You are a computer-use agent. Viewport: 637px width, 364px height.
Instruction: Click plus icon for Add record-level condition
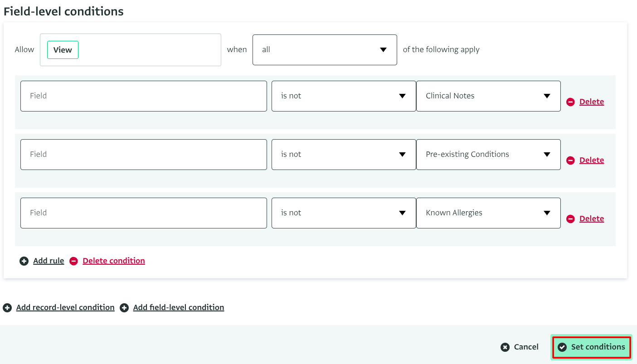[x=7, y=308]
